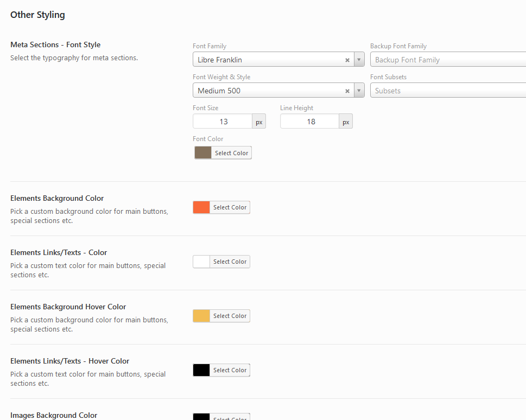Clear the Medium 500 font weight selection
Image resolution: width=526 pixels, height=420 pixels.
click(x=347, y=91)
